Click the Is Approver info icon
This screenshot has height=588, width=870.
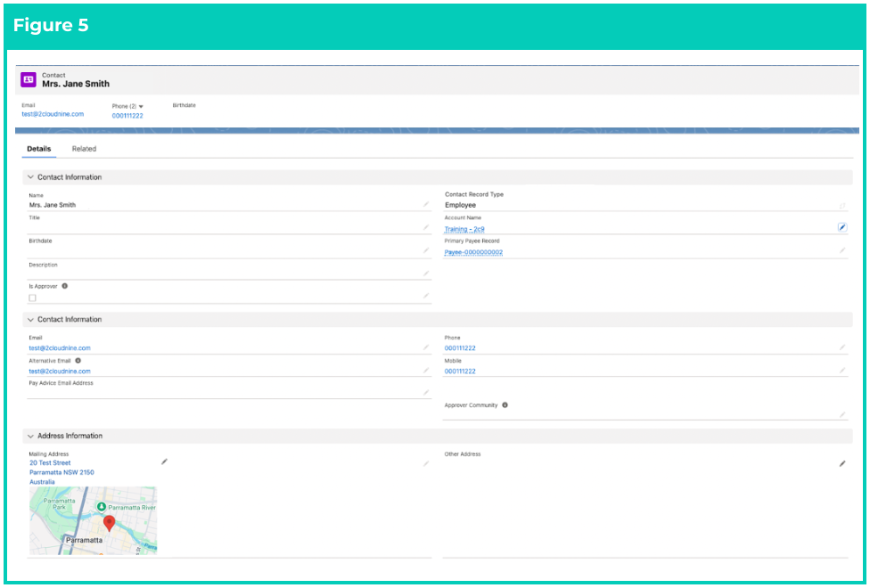coord(64,286)
